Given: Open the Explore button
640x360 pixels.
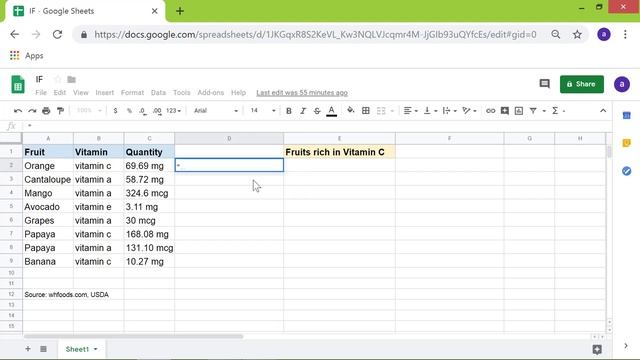Looking at the screenshot, I should tap(597, 349).
